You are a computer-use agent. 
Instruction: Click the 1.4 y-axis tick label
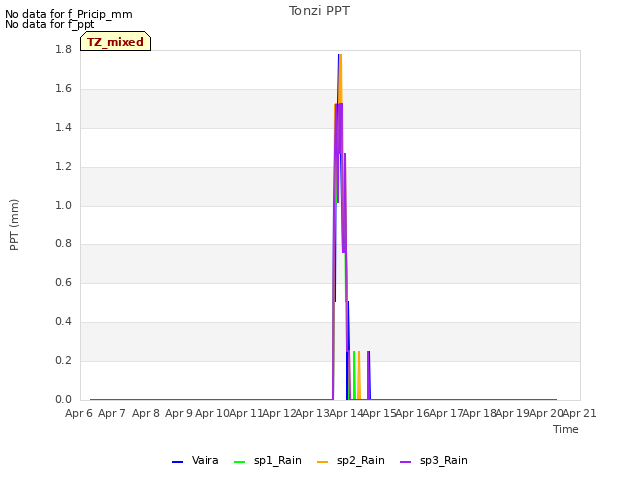[63, 127]
